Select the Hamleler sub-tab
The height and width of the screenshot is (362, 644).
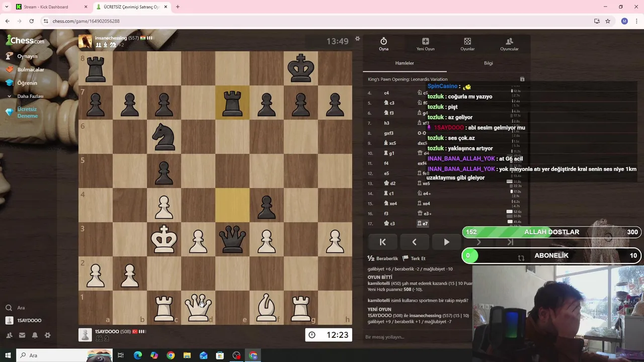(x=405, y=63)
